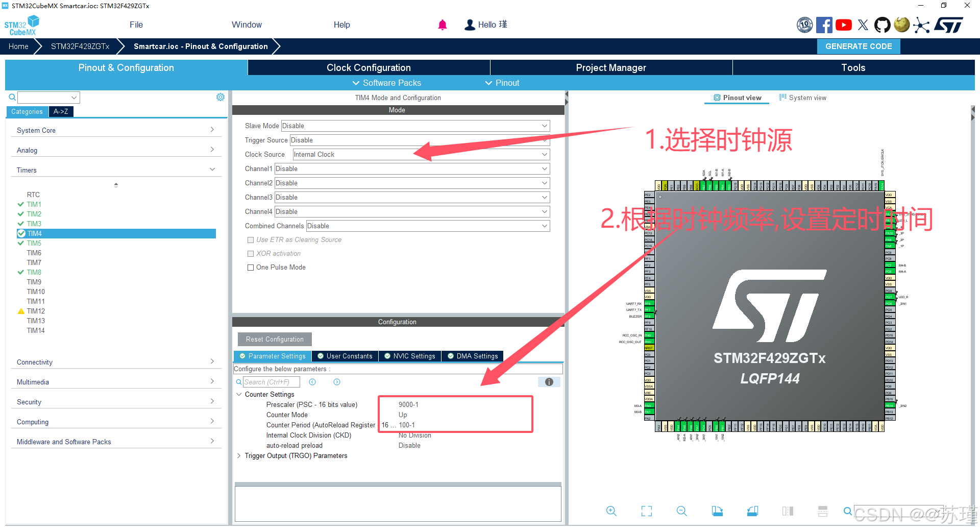This screenshot has width=980, height=531.
Task: Open the category settings gear icon
Action: [x=220, y=97]
